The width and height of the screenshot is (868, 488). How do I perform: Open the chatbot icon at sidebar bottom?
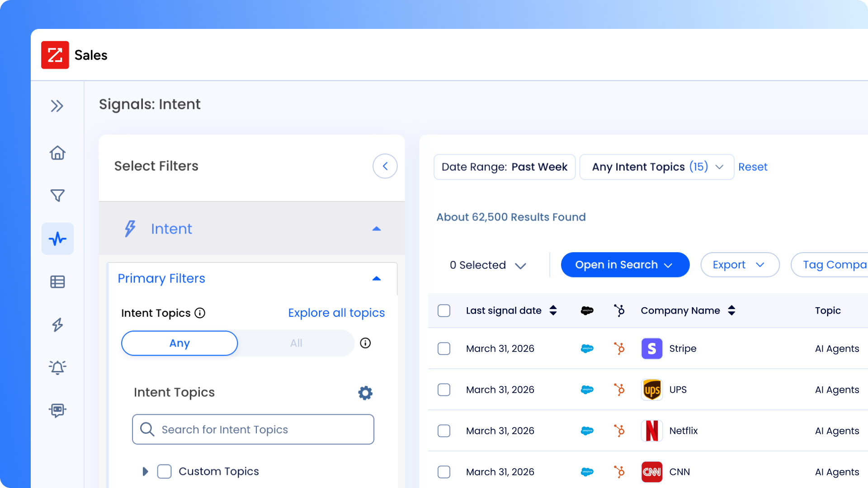[57, 410]
